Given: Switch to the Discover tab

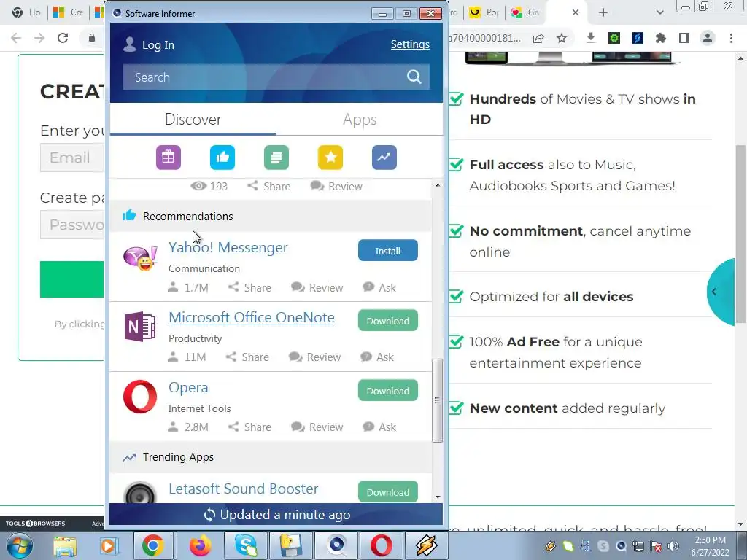Looking at the screenshot, I should pyautogui.click(x=193, y=119).
